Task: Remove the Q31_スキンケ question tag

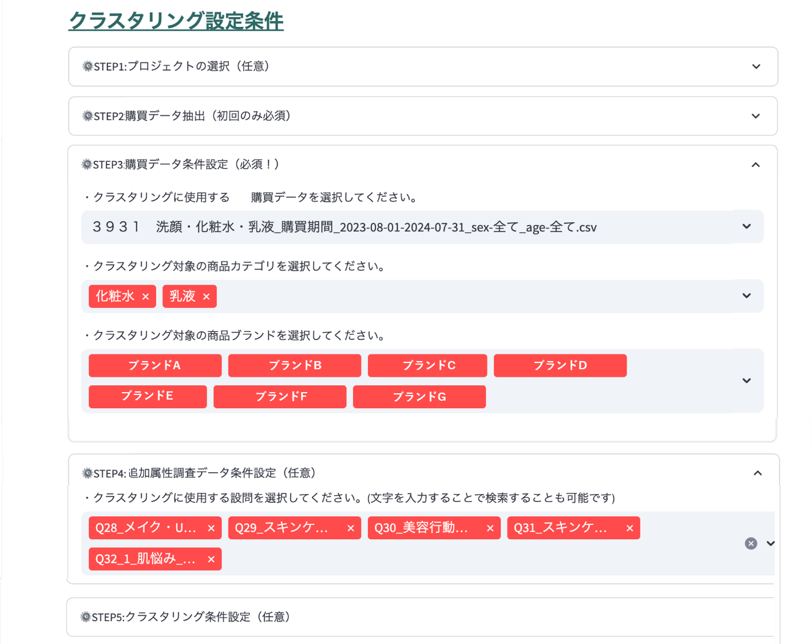Action: (630, 528)
